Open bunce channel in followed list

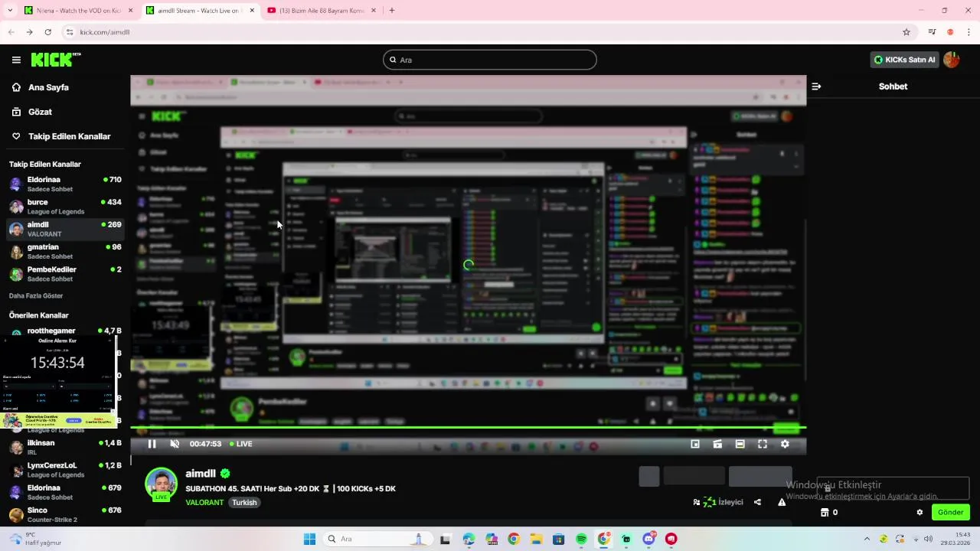tap(65, 207)
